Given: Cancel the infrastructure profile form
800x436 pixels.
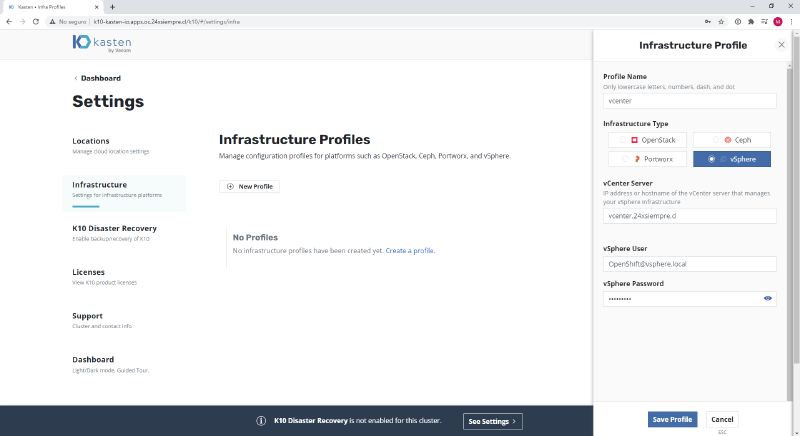Looking at the screenshot, I should [722, 419].
